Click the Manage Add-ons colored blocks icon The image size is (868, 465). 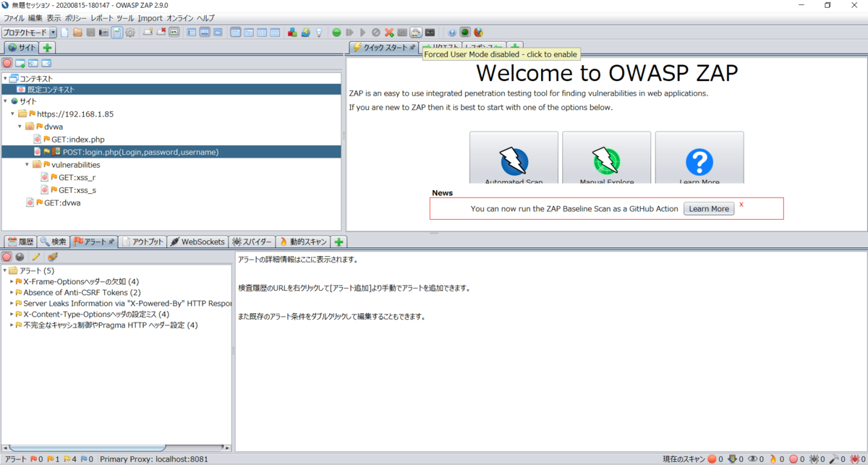pos(292,33)
